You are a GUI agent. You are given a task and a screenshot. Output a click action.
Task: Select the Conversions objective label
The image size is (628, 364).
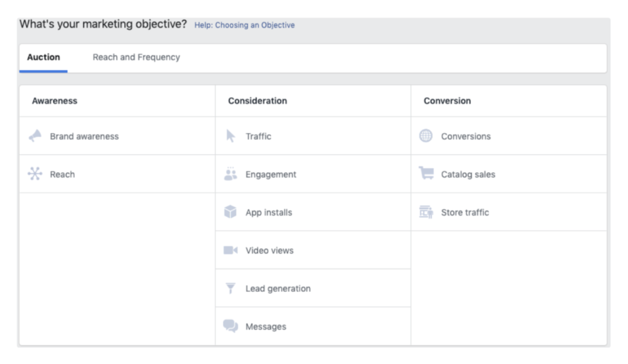(x=466, y=137)
